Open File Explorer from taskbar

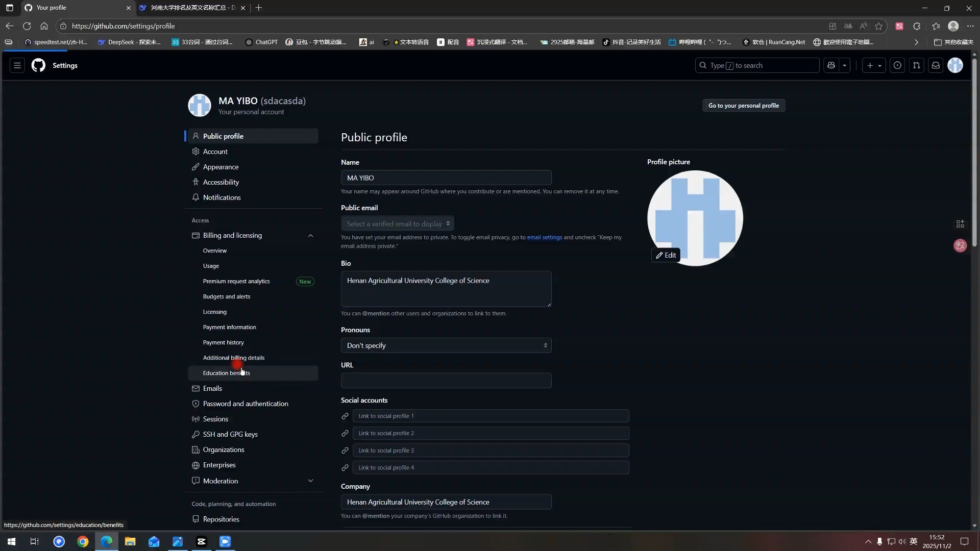click(x=130, y=541)
